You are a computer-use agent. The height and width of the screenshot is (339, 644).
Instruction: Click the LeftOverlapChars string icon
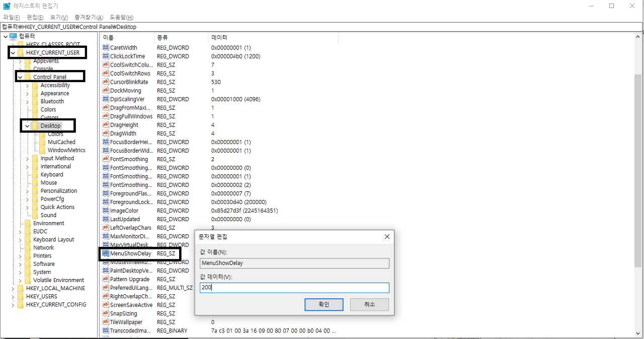click(x=106, y=227)
